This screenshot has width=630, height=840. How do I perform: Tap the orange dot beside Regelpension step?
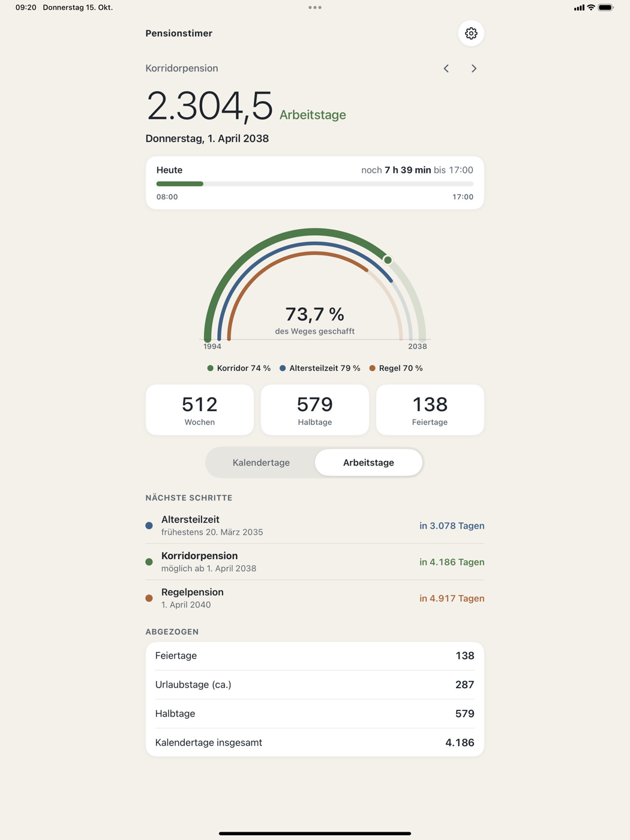(149, 598)
